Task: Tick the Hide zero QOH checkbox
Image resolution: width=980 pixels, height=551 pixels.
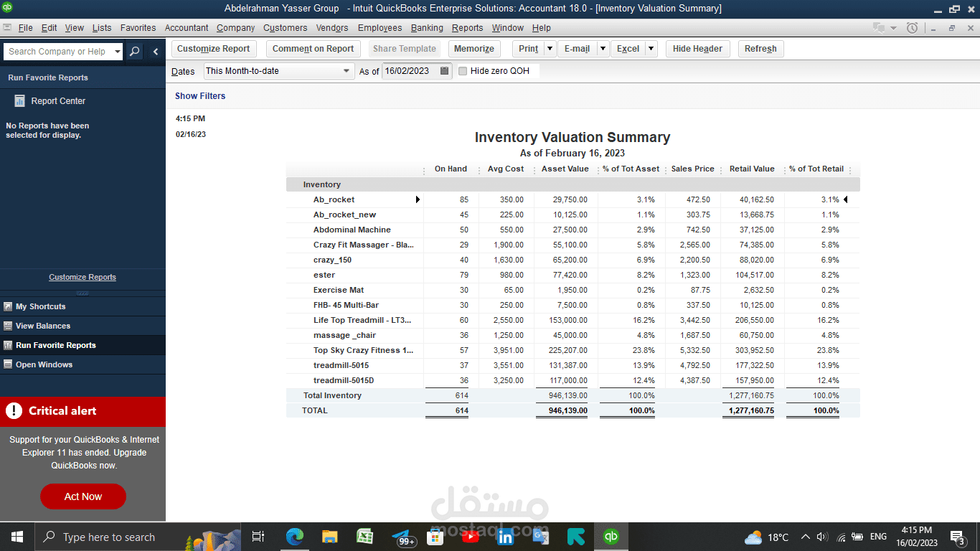Action: pos(463,71)
